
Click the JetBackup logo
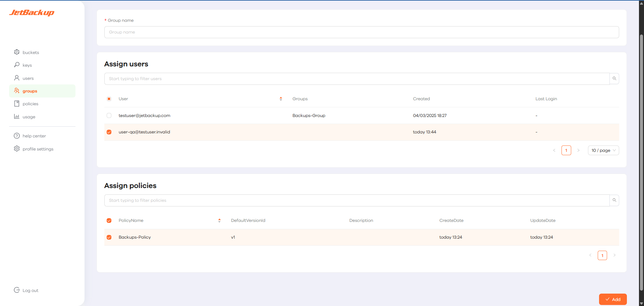tap(32, 12)
